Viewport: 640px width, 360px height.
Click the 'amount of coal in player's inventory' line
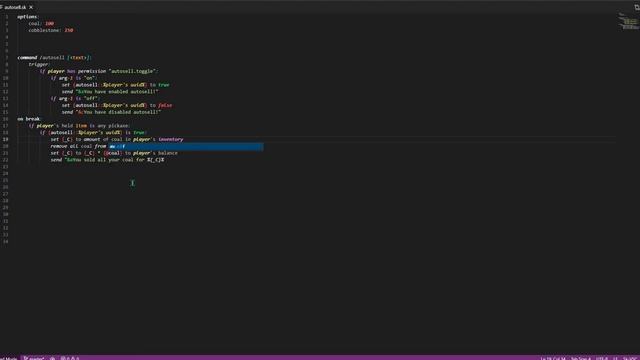pos(117,139)
